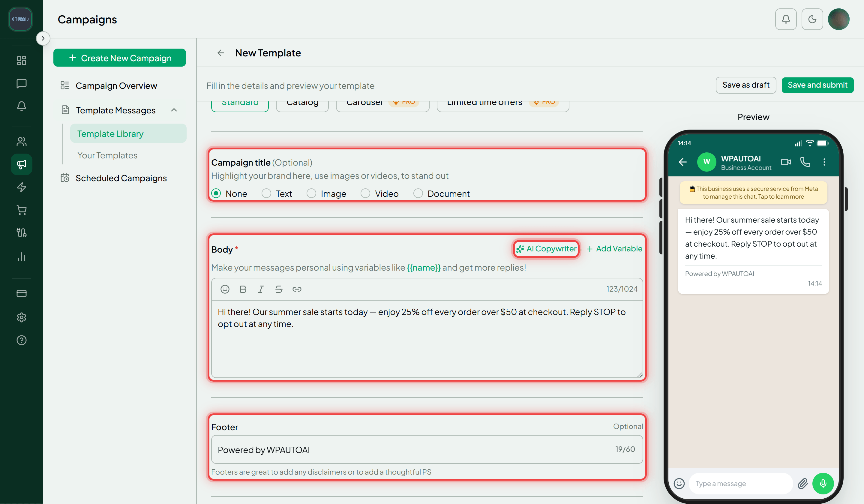Go back from New Template
The image size is (864, 504).
(x=220, y=53)
